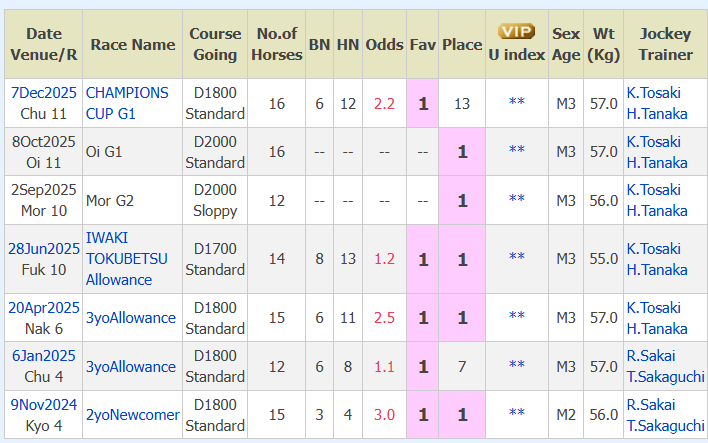Screen dimensions: 708x443
Task: Click the Odds column header
Action: (x=384, y=44)
